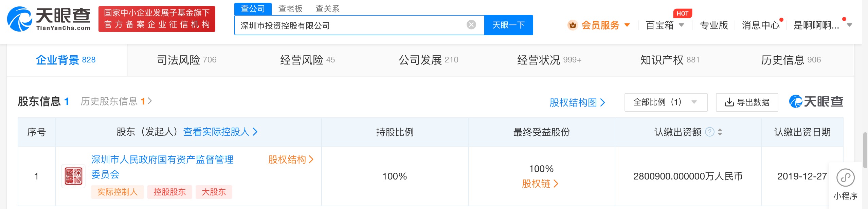Open 消息中心 in the header
The width and height of the screenshot is (868, 209).
tap(761, 25)
